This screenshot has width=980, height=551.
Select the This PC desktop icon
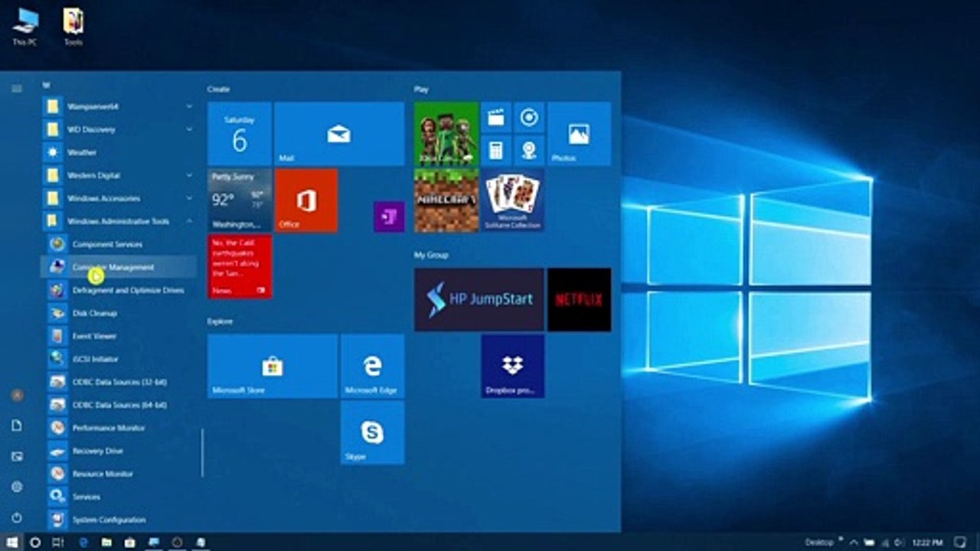pyautogui.click(x=24, y=27)
